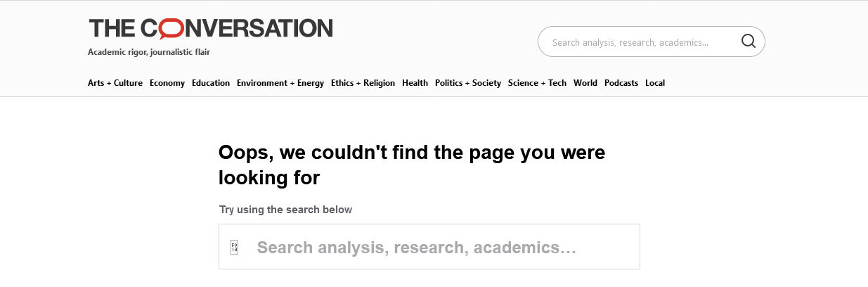Click the "Try using the search below" text

(x=285, y=210)
